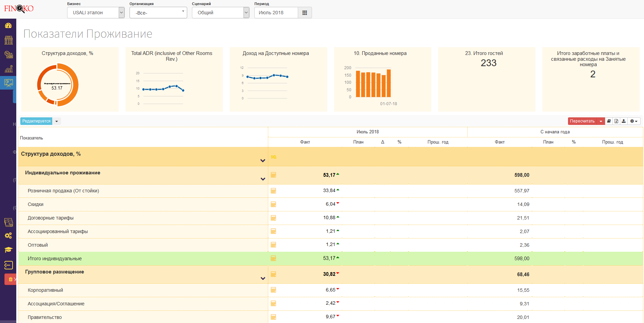The image size is (644, 323).
Task: Click the Структура доходов donut chart
Action: tap(58, 85)
